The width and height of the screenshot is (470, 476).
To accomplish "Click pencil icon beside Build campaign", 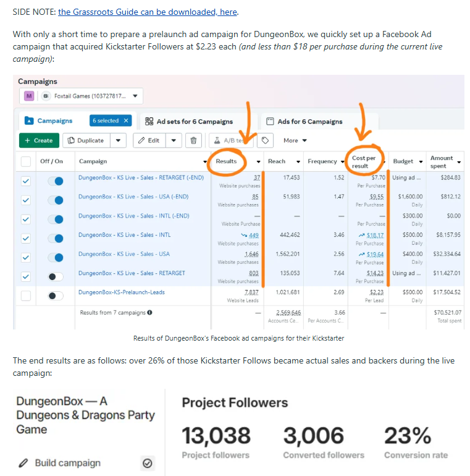I will [x=23, y=463].
